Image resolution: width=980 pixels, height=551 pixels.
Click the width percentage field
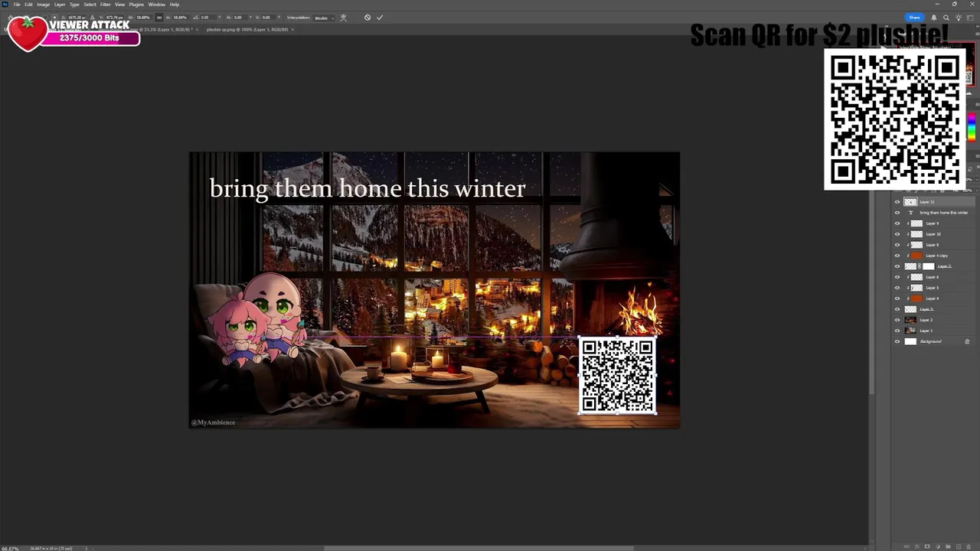click(142, 18)
